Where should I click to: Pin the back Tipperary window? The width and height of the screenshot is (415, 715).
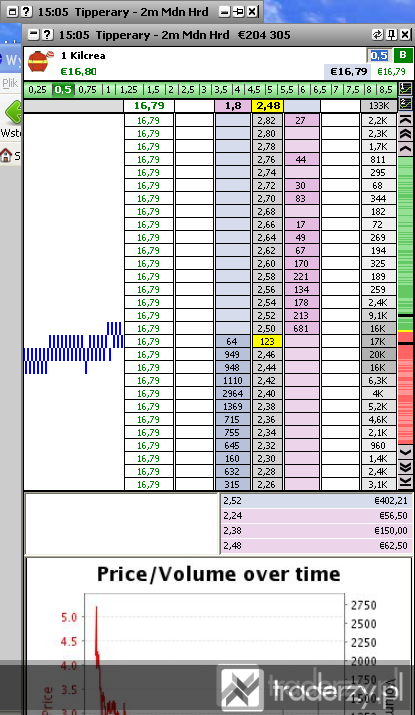[x=238, y=11]
